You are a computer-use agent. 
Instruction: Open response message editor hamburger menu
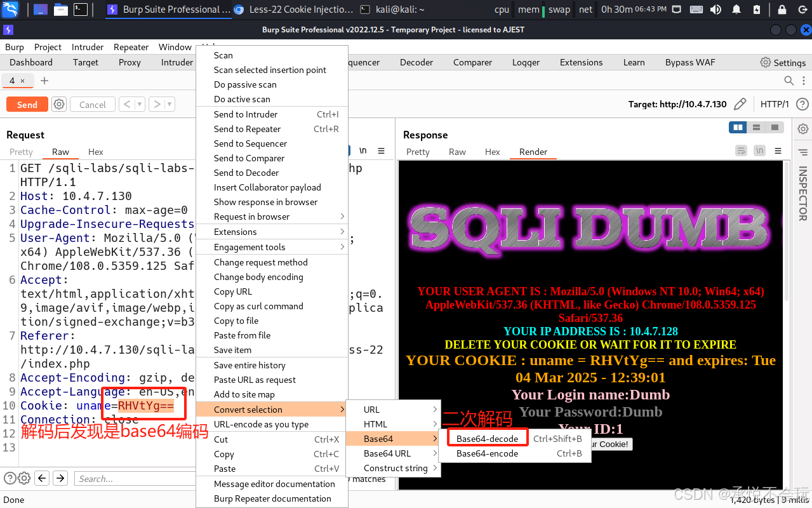776,150
